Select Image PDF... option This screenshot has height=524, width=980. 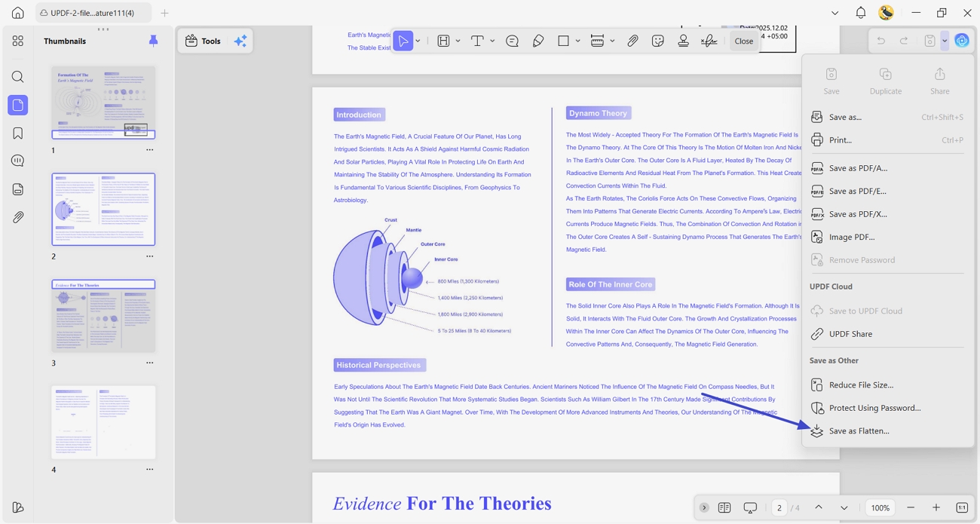[x=888, y=237]
